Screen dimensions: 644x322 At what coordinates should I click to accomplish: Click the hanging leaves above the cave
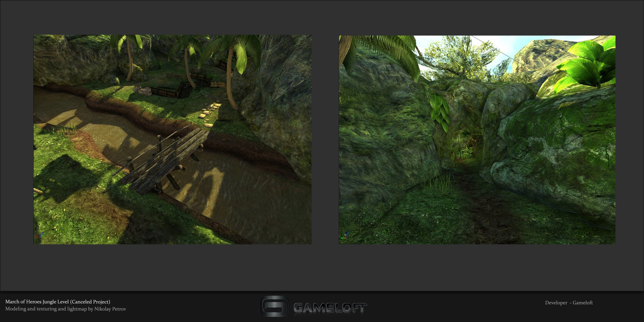tap(440, 111)
